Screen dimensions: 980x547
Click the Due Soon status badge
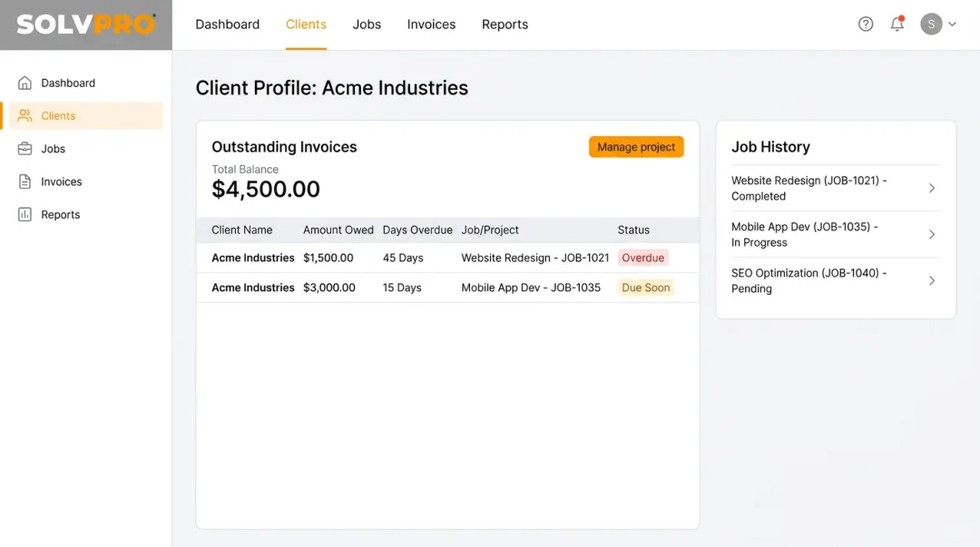pos(645,288)
